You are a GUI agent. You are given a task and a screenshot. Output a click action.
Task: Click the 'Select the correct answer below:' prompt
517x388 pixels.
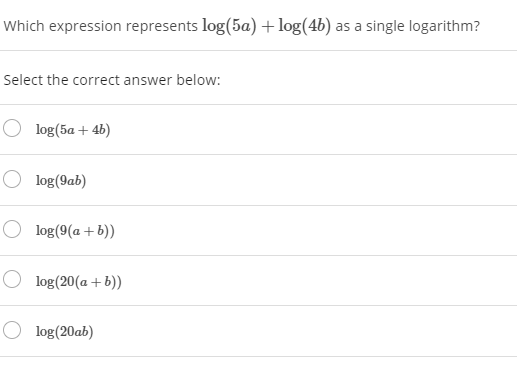[112, 80]
